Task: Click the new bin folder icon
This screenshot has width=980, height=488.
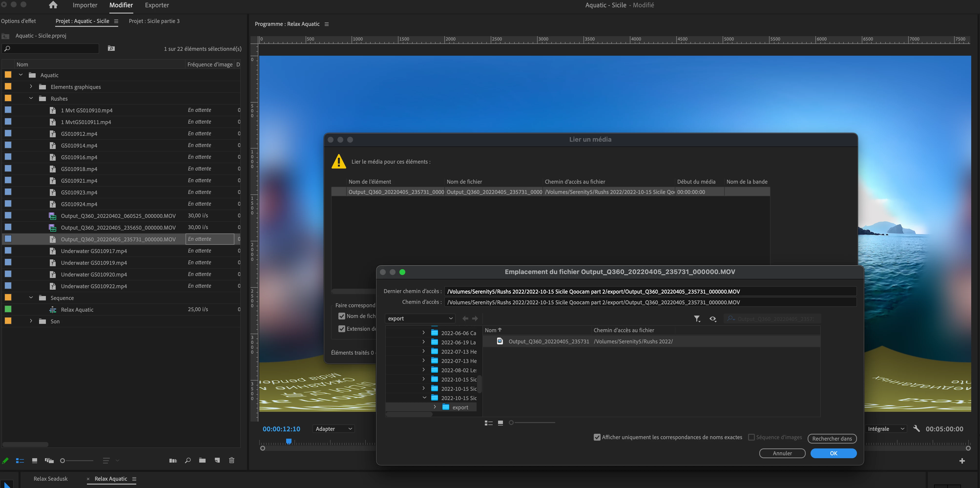Action: (202, 460)
